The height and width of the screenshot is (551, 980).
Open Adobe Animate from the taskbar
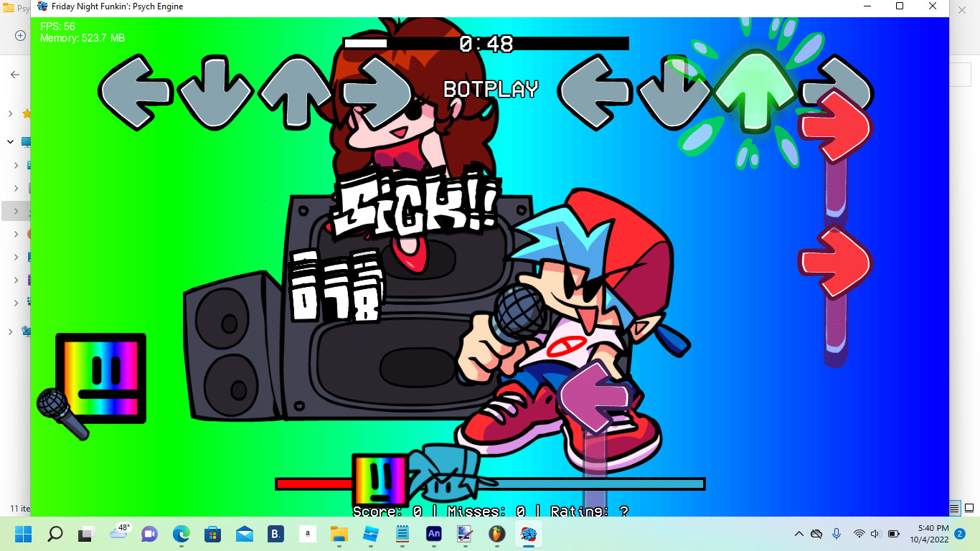[434, 534]
